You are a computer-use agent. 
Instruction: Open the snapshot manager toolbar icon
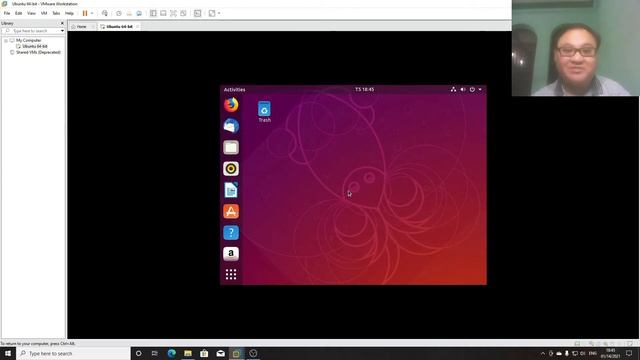(x=139, y=13)
